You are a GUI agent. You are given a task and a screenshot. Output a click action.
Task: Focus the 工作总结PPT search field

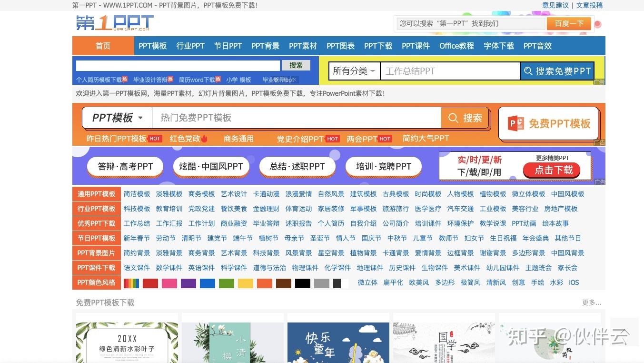(x=450, y=71)
